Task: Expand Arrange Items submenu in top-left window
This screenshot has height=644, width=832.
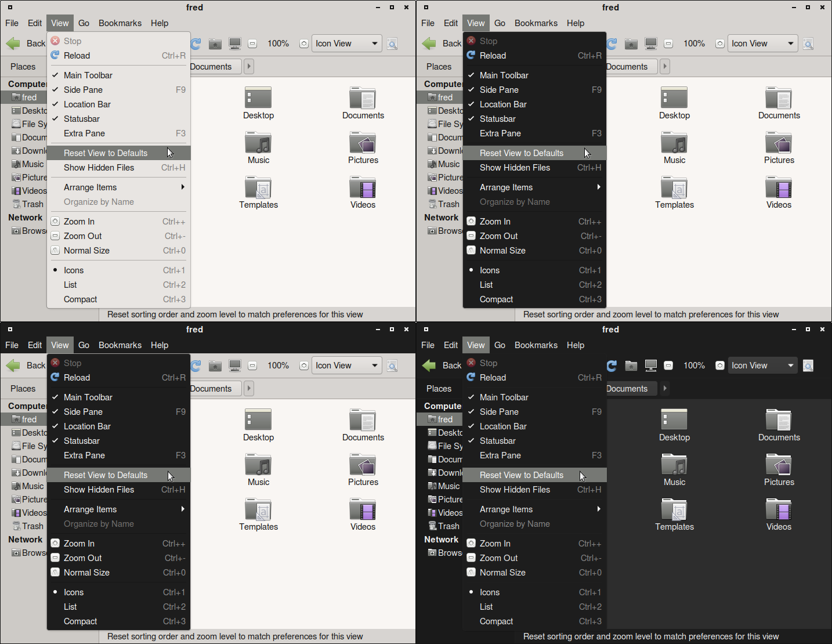Action: [x=118, y=187]
